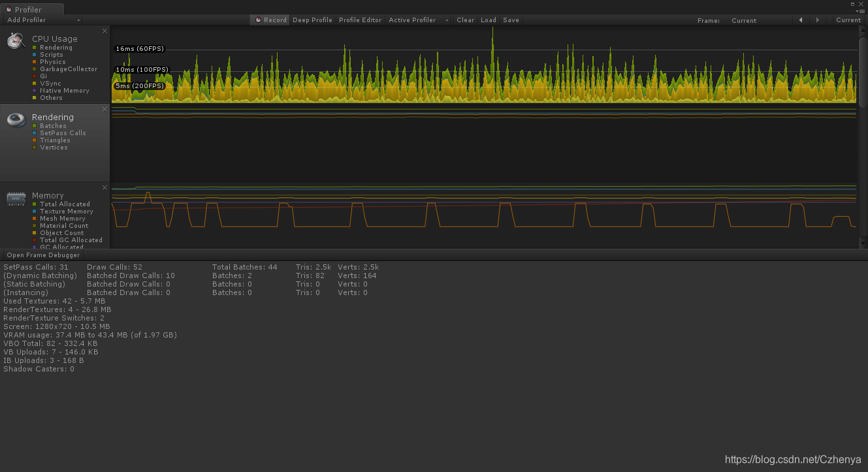This screenshot has height=472, width=868.
Task: Save the profiler data
Action: click(511, 20)
